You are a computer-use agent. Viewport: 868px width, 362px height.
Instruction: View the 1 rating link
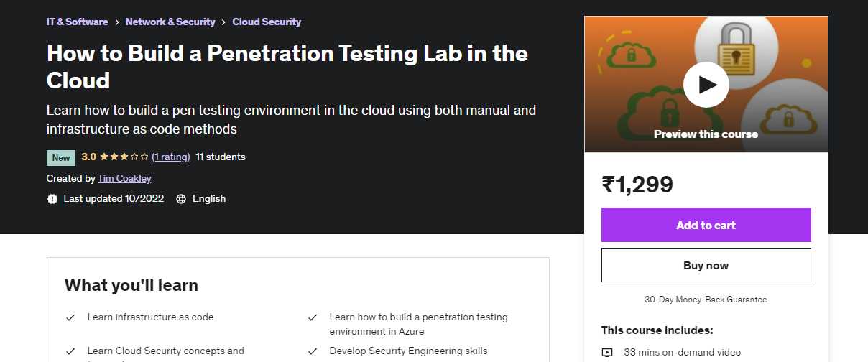pyautogui.click(x=171, y=157)
